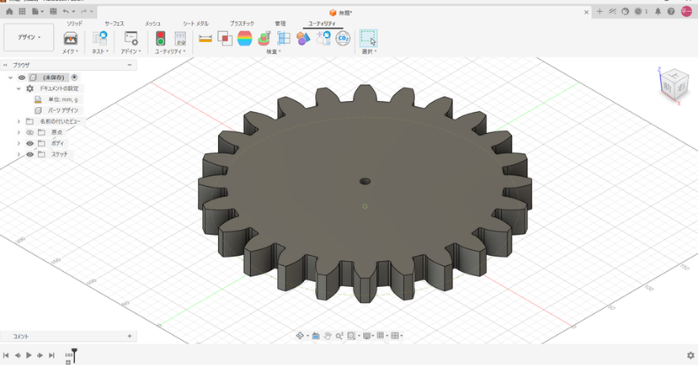Open the notifications bell
The image size is (698, 365).
[x=658, y=12]
